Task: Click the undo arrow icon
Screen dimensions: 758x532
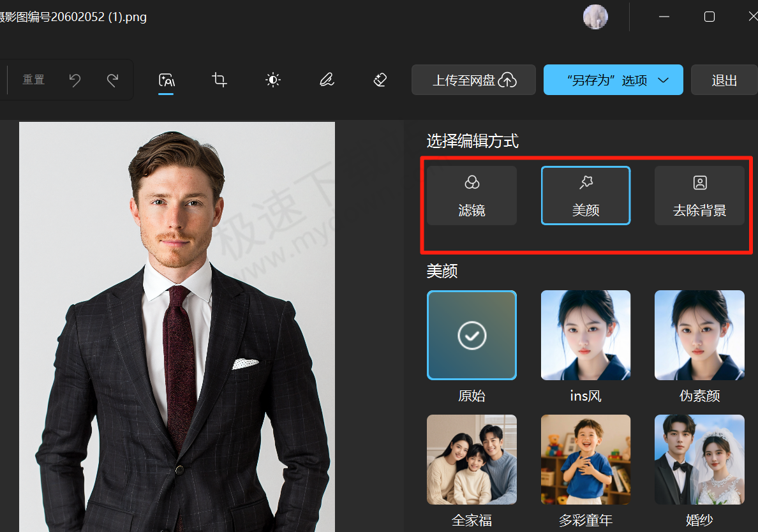Action: click(75, 80)
